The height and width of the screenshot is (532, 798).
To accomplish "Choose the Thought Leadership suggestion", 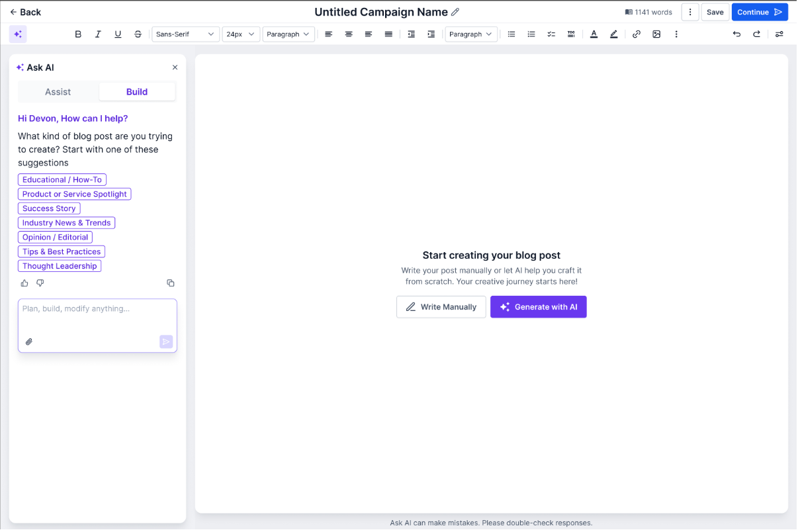I will (x=60, y=266).
